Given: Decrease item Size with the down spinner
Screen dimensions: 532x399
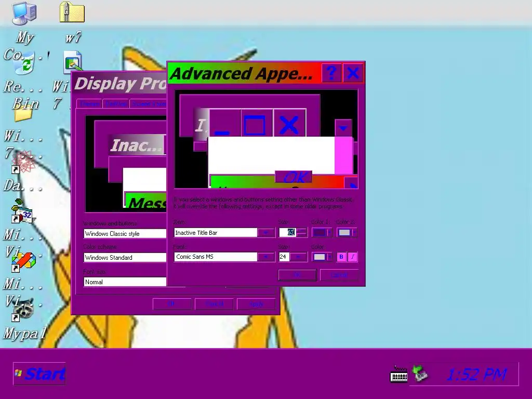Looking at the screenshot, I should (x=301, y=235).
